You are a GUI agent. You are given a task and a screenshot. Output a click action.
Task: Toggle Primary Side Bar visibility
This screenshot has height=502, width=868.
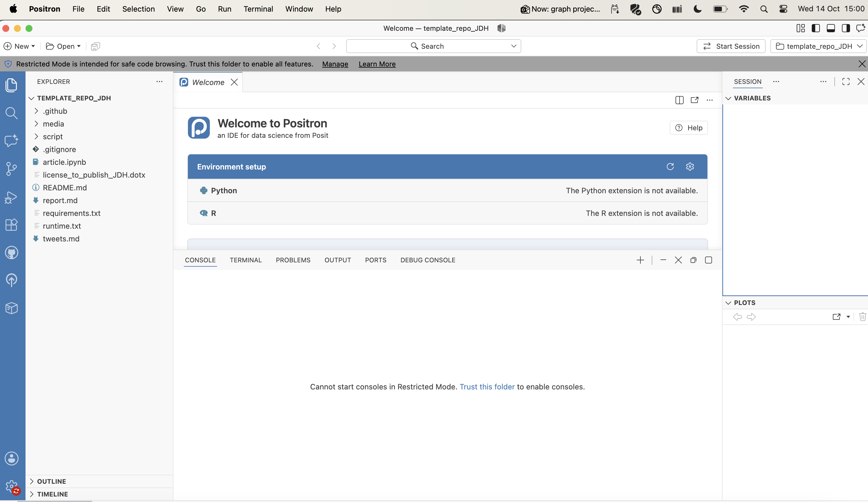[816, 28]
